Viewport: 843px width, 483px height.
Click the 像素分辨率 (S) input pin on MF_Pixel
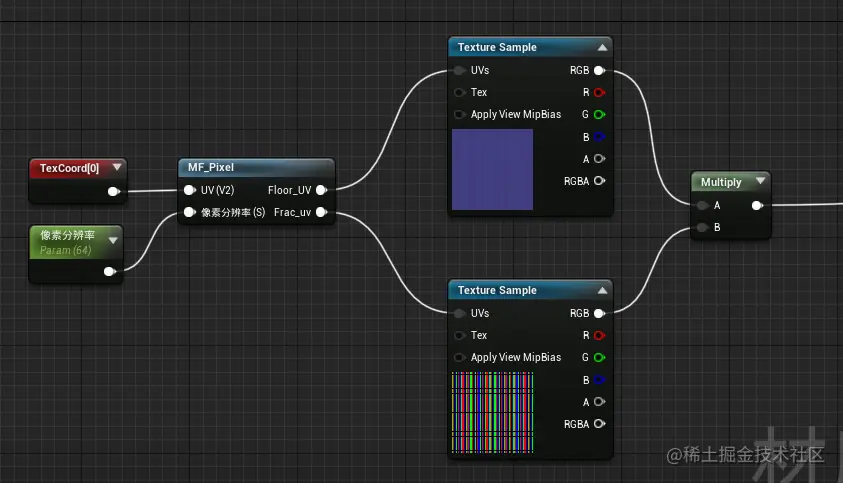pyautogui.click(x=189, y=212)
